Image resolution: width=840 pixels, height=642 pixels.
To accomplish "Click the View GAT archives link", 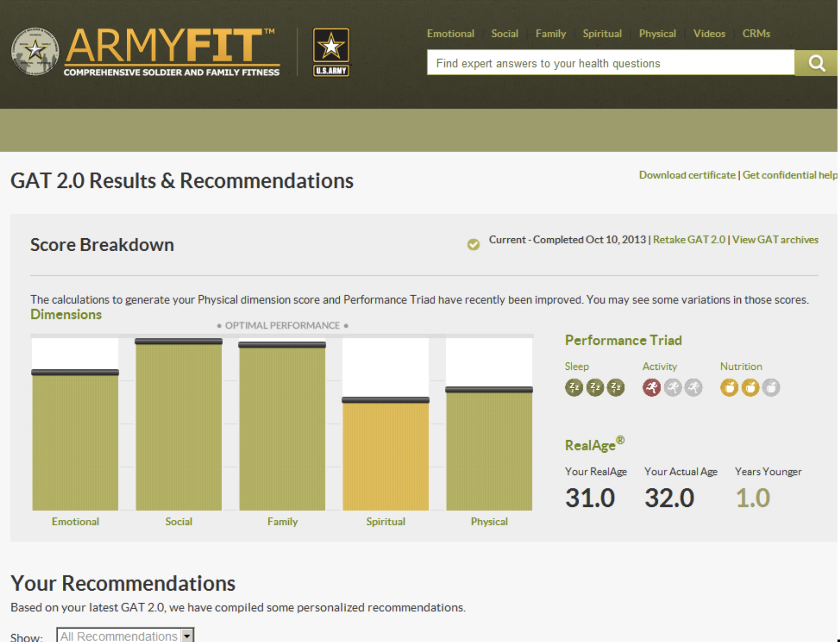I will pyautogui.click(x=775, y=240).
